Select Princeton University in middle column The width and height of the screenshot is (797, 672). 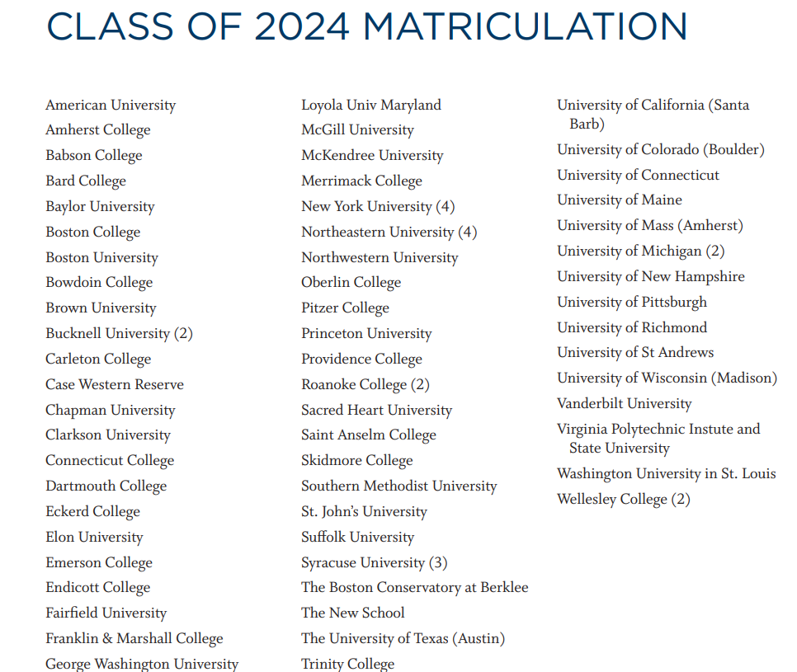point(366,334)
